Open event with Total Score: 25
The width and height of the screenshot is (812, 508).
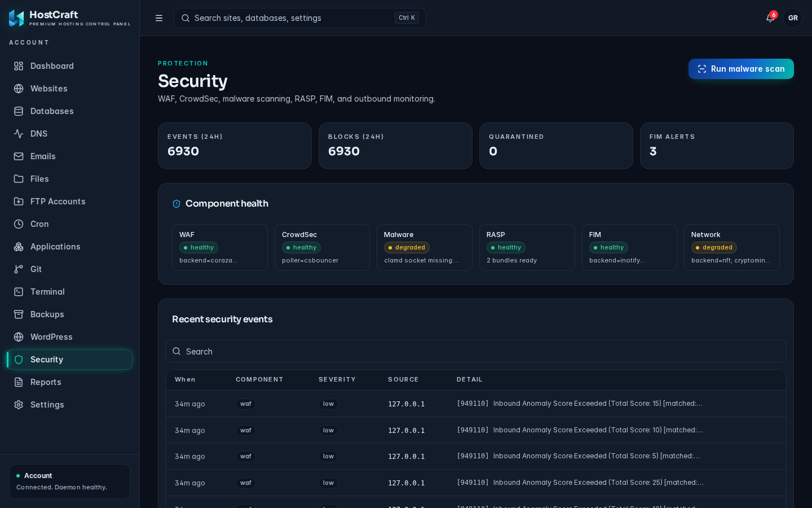(x=476, y=483)
